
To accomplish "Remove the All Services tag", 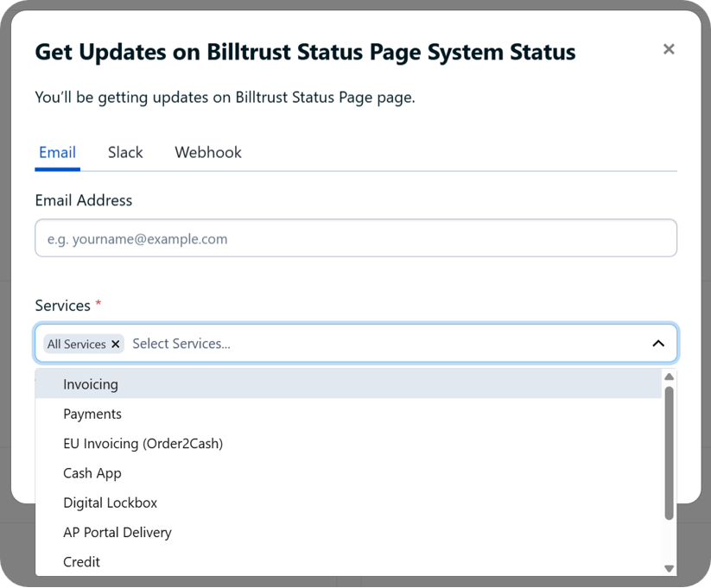I will [116, 345].
